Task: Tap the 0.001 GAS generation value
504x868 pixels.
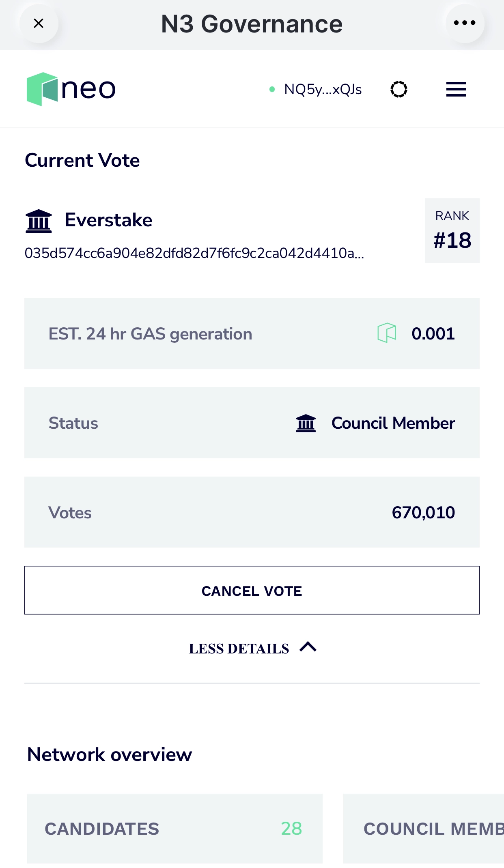Action: pyautogui.click(x=433, y=334)
